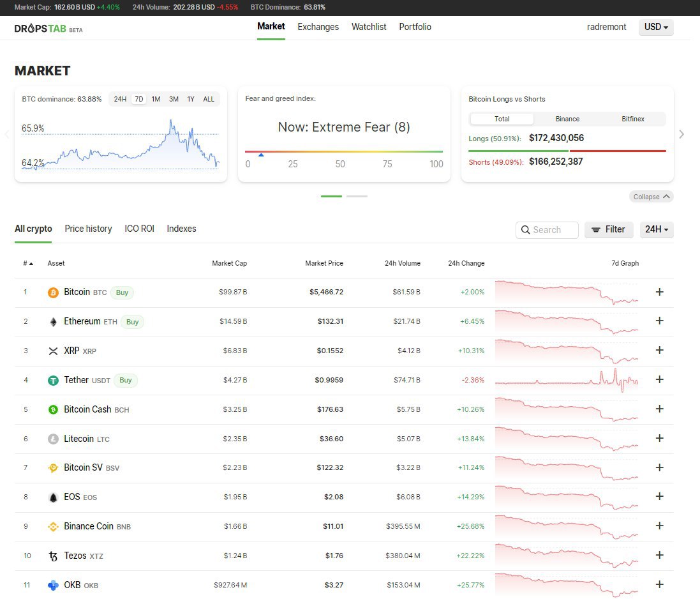
Task: Click the Tether green coin icon
Action: pos(53,381)
